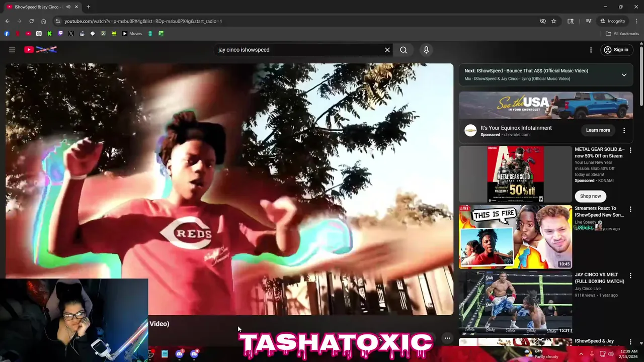Open Chrome three-dot menu
Screen dimensions: 644x362
tap(636, 21)
